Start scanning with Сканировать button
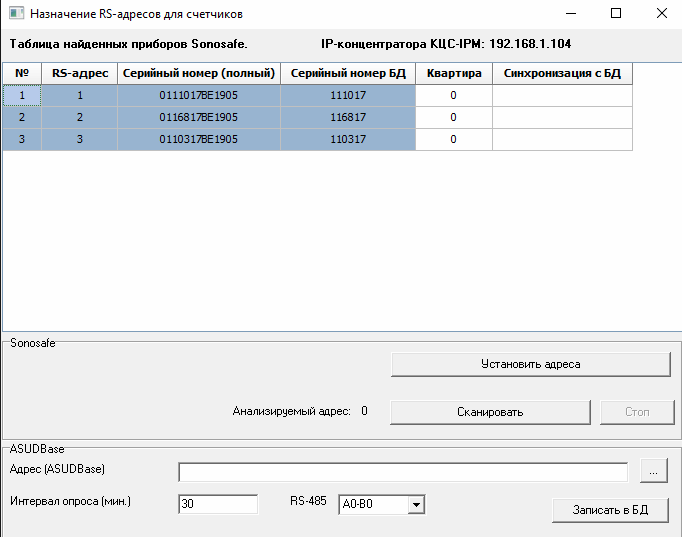The image size is (682, 537). tap(490, 411)
